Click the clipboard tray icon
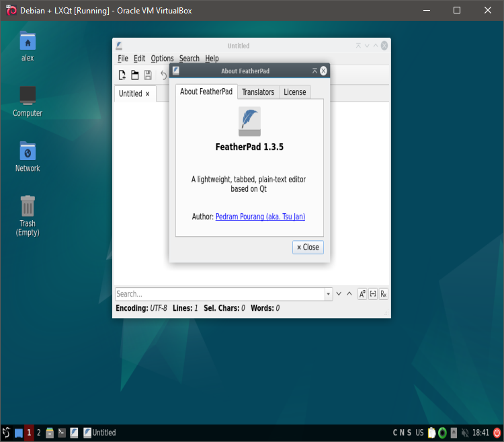This screenshot has height=442, width=504. [431, 433]
